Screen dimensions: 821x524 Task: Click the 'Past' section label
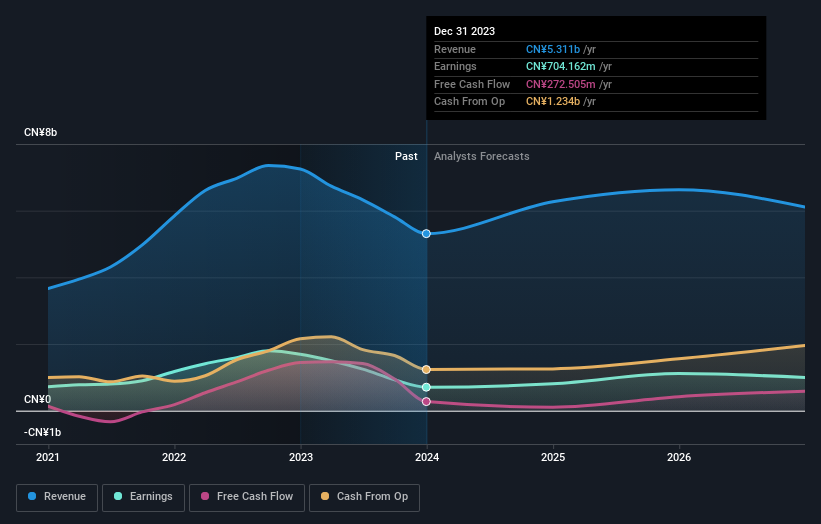coord(406,156)
